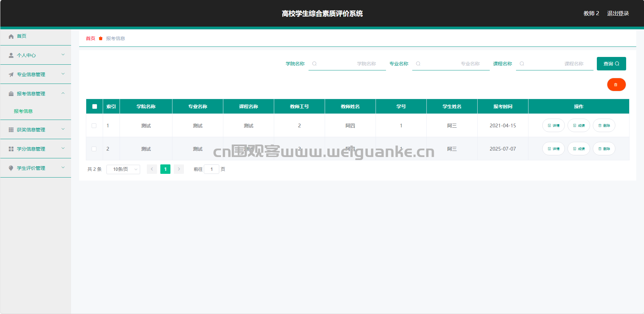Expand the 获奖信息管理 menu chevron
The width and height of the screenshot is (644, 314).
coord(63,129)
